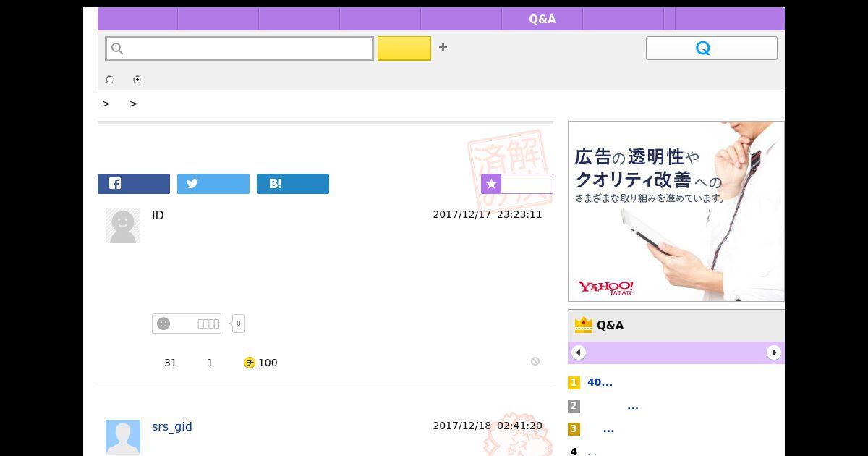Click the ID label next to the asker's avatar
This screenshot has width=868, height=456.
[158, 215]
